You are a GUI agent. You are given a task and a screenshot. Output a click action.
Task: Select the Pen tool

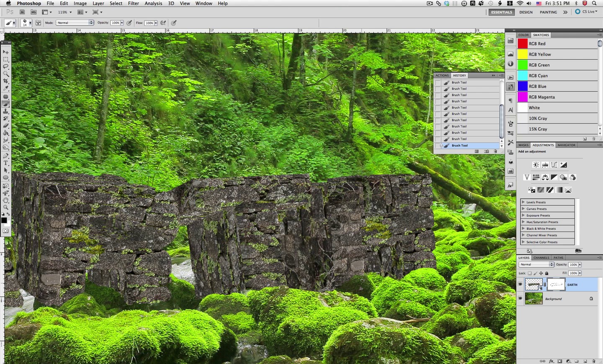[x=6, y=156]
